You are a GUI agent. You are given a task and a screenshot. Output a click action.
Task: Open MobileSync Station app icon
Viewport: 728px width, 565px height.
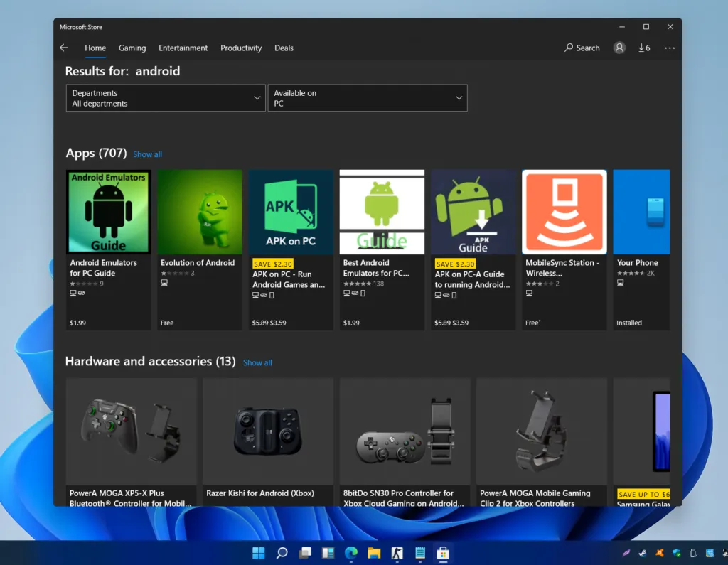[564, 212]
